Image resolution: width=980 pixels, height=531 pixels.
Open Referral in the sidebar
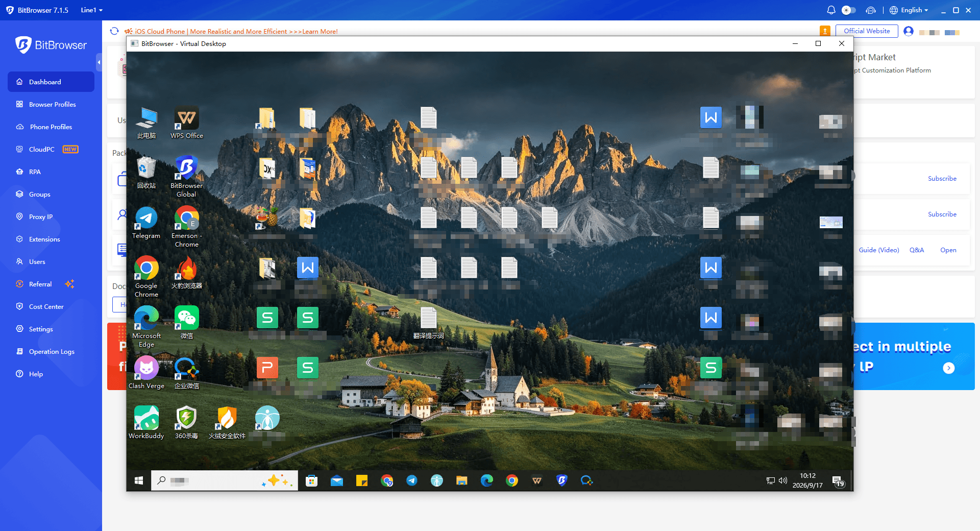point(51,284)
